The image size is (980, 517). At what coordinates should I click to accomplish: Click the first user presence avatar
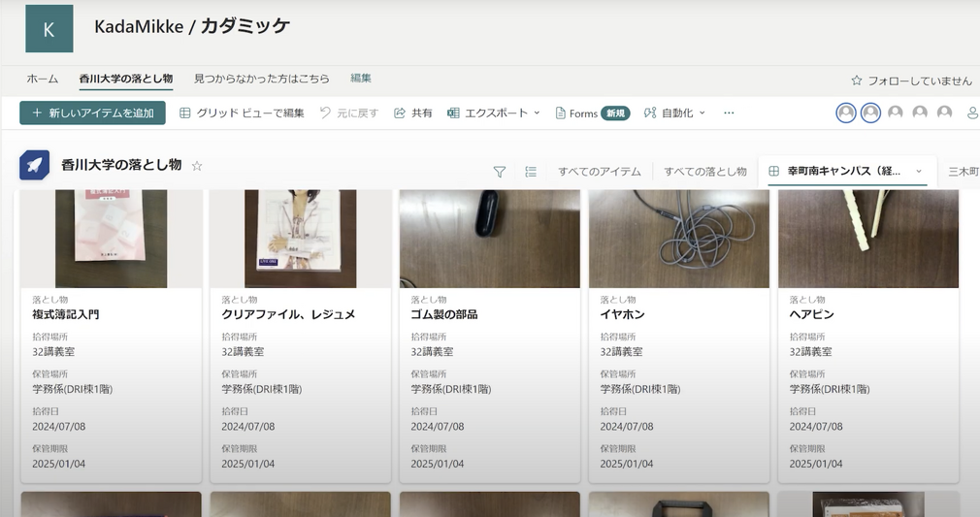[x=846, y=113]
